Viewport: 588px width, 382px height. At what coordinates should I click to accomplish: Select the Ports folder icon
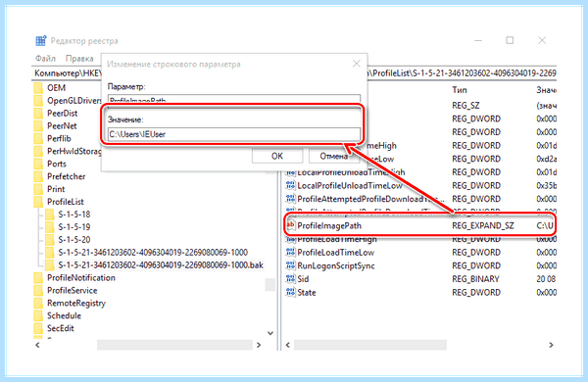pyautogui.click(x=38, y=164)
